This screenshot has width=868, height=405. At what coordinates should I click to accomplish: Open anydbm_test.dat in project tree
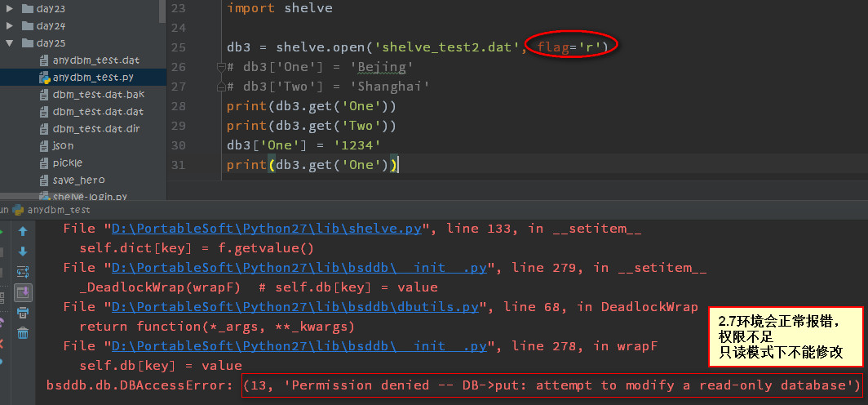[90, 60]
